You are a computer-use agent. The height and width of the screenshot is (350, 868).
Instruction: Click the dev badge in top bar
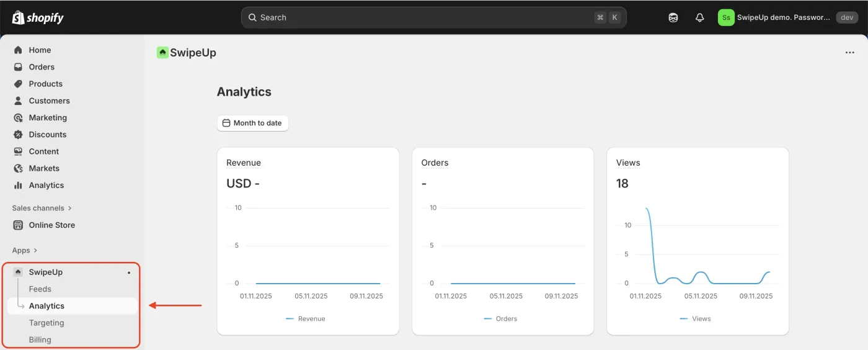coord(847,17)
